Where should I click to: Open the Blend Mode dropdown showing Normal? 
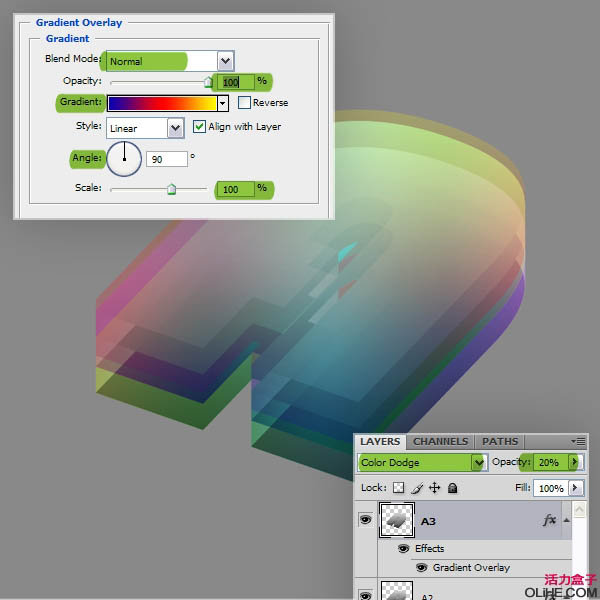pos(170,61)
